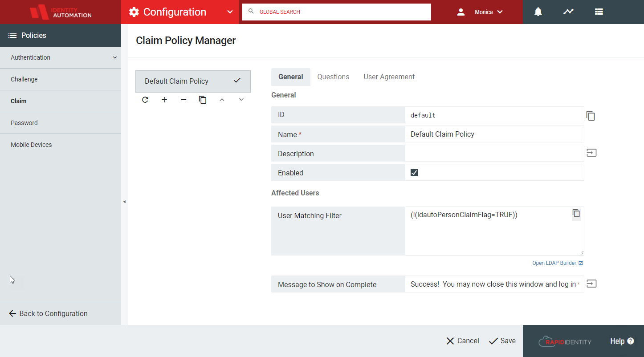Image resolution: width=644 pixels, height=357 pixels.
Task: Switch to the Questions tab
Action: pyautogui.click(x=333, y=77)
